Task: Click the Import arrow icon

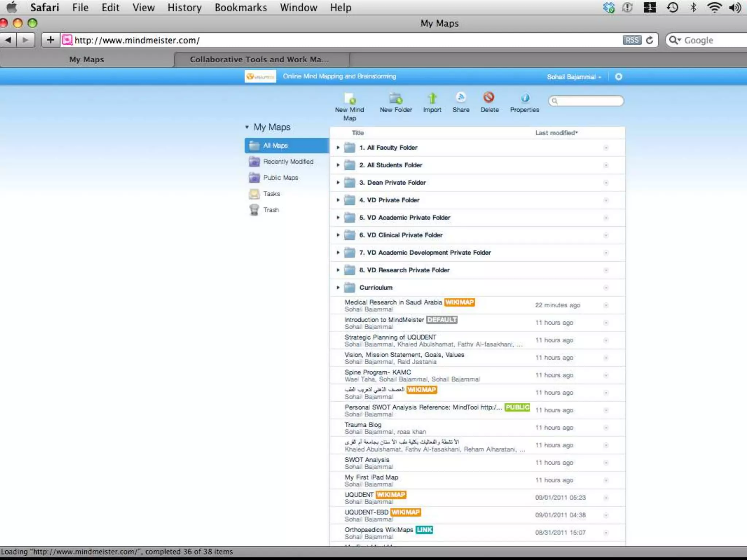Action: 432,98
